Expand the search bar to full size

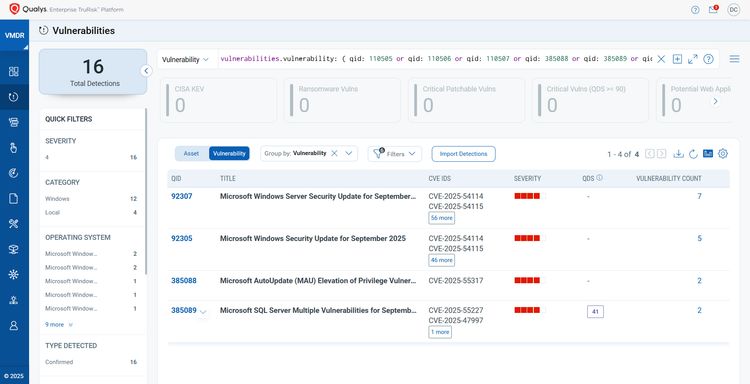click(x=693, y=59)
